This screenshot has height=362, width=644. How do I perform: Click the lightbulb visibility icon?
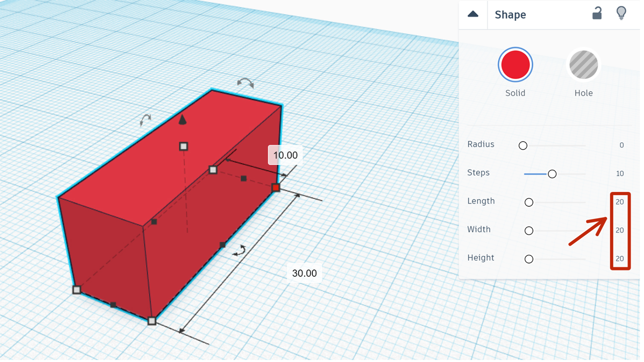click(621, 13)
